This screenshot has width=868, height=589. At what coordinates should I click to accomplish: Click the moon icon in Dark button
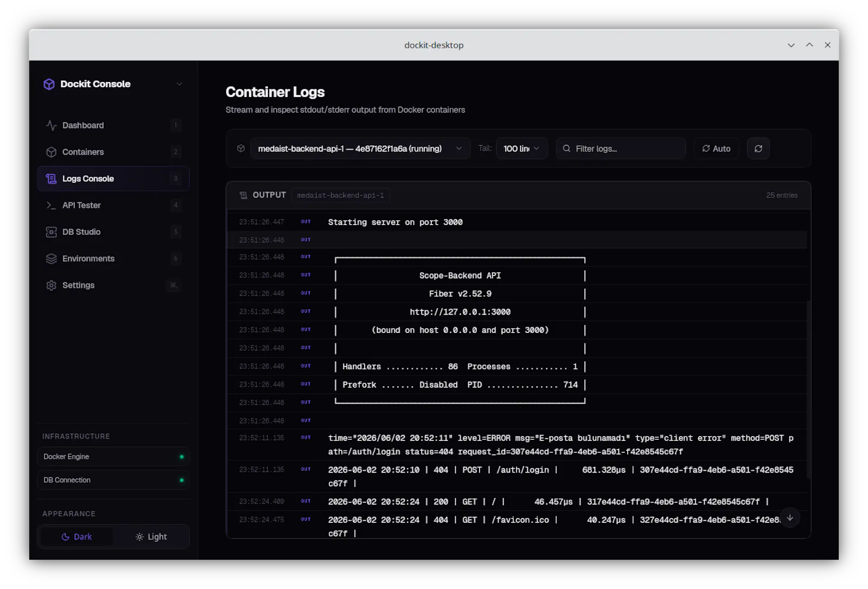click(65, 536)
